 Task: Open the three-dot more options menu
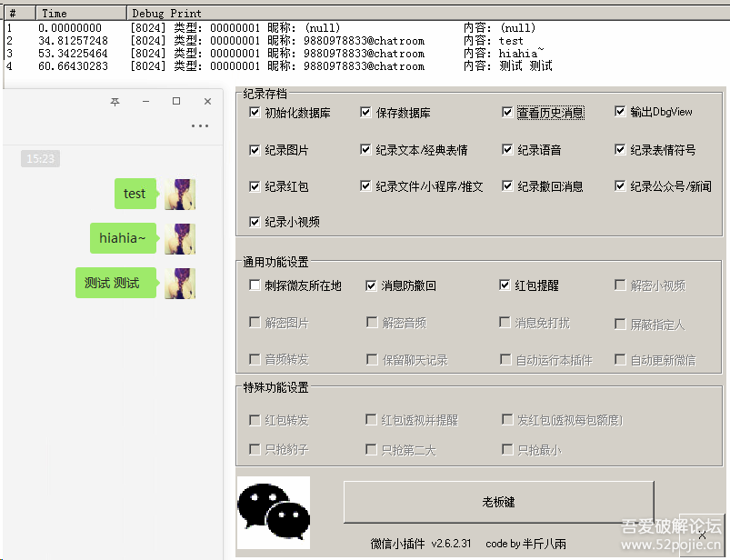(x=200, y=126)
